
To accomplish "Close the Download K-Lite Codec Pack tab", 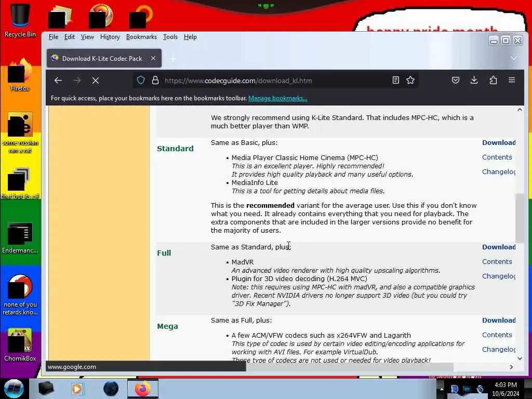I will click(x=153, y=58).
